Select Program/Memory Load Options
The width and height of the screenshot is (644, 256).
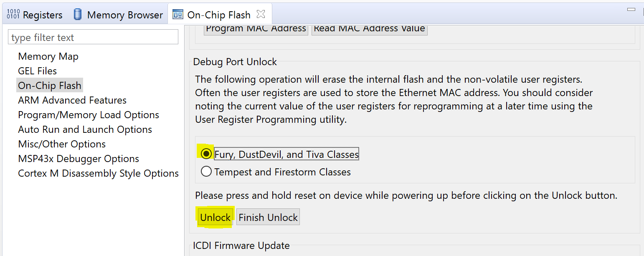point(89,115)
